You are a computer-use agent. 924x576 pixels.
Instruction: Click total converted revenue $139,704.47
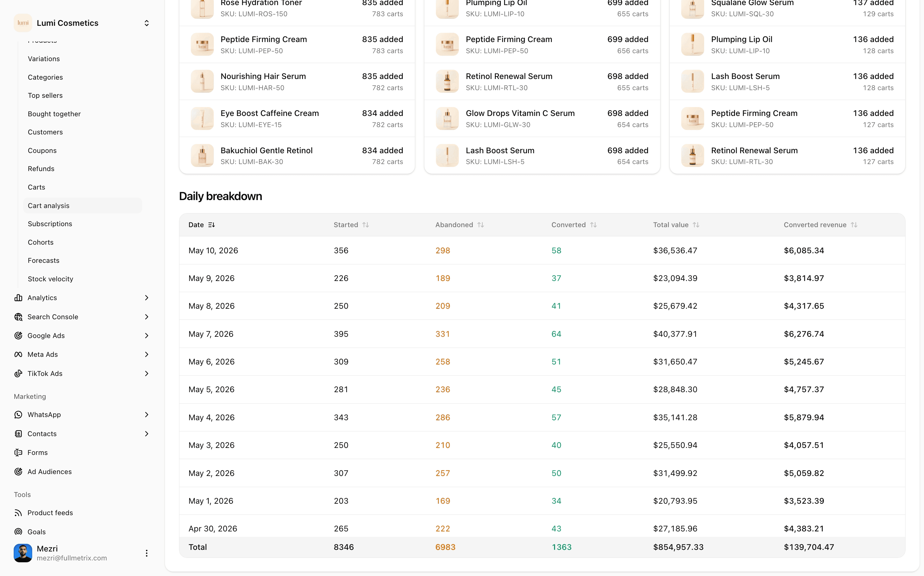click(809, 547)
